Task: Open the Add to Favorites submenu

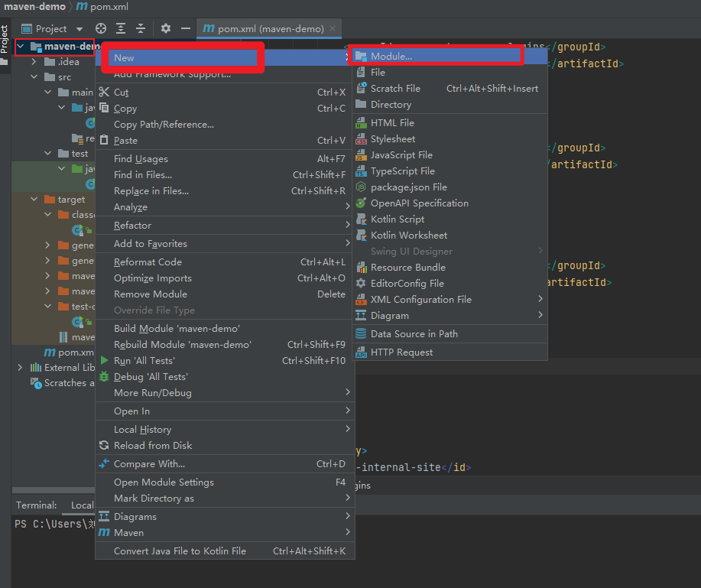Action: point(226,244)
